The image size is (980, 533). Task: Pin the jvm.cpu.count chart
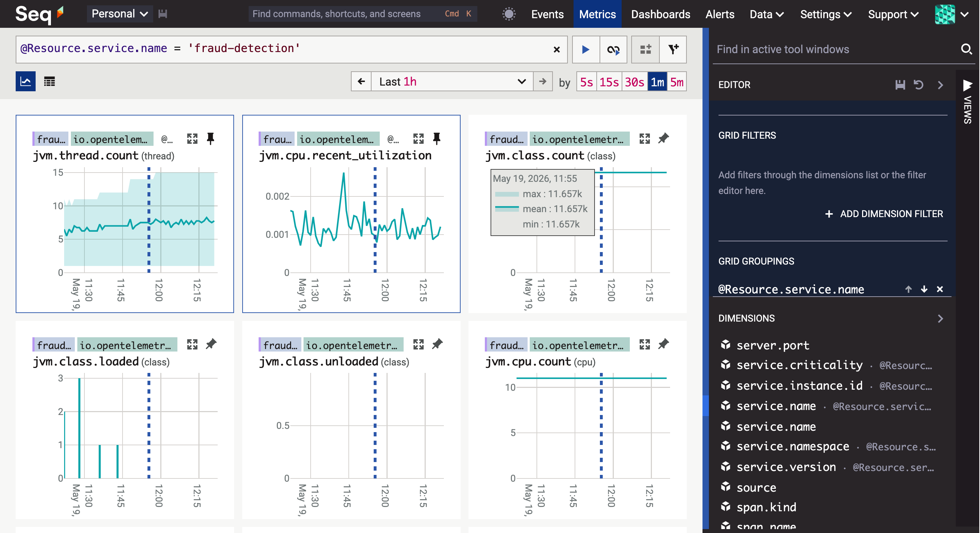pos(663,344)
